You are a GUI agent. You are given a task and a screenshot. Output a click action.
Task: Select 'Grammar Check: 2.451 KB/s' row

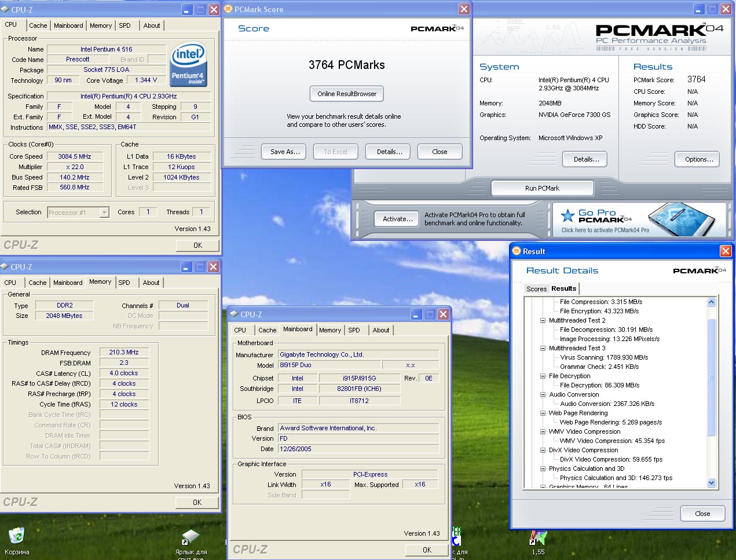(599, 367)
